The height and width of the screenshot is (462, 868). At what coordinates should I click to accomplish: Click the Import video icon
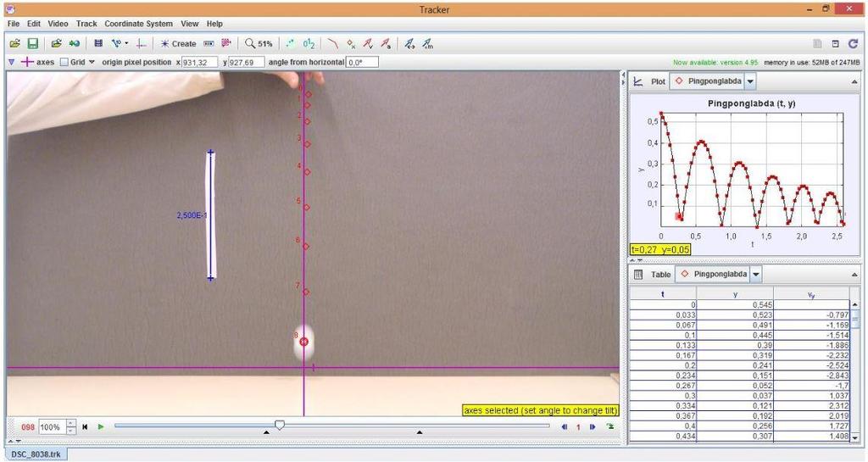point(75,43)
